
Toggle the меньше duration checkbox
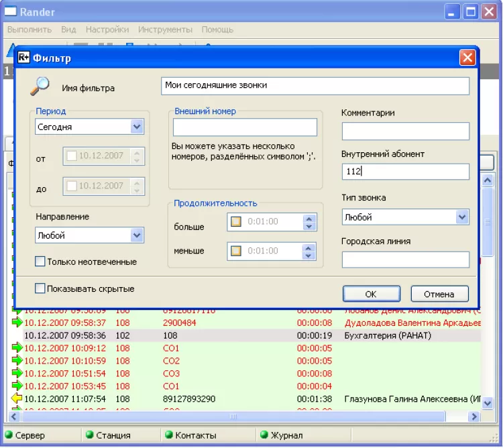pos(236,251)
